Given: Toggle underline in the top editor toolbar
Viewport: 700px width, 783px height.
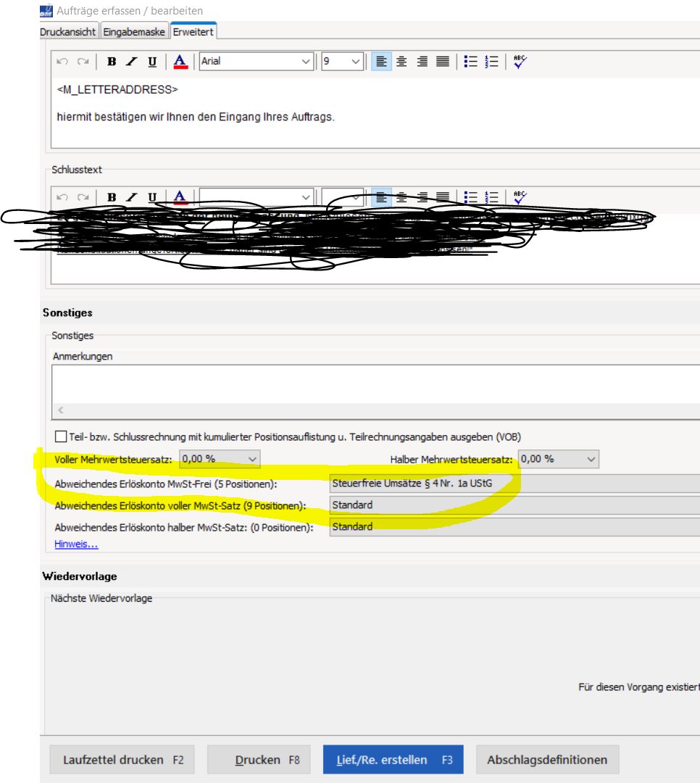Looking at the screenshot, I should point(152,62).
